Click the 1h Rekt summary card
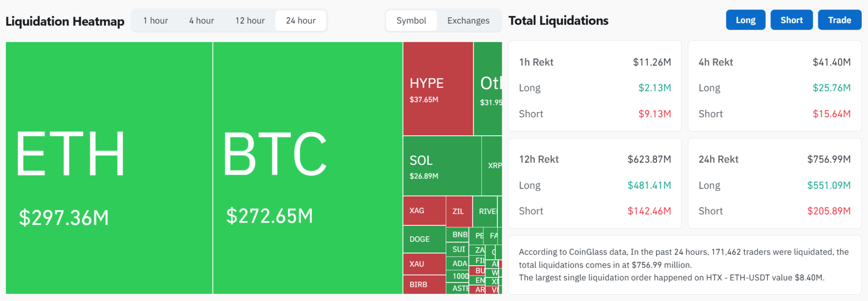The height and width of the screenshot is (301, 868). point(594,86)
